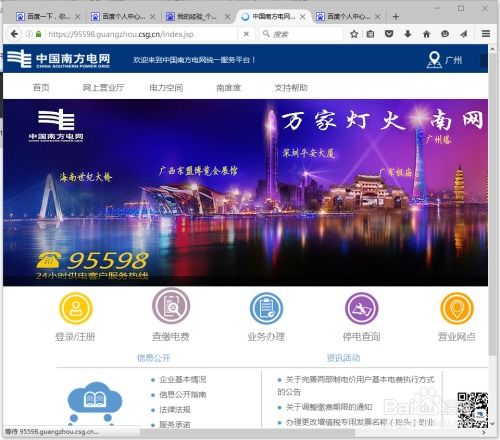Open the 关于调整缴费期限的通知 link
Image resolution: width=500 pixels, height=440 pixels.
pyautogui.click(x=329, y=407)
